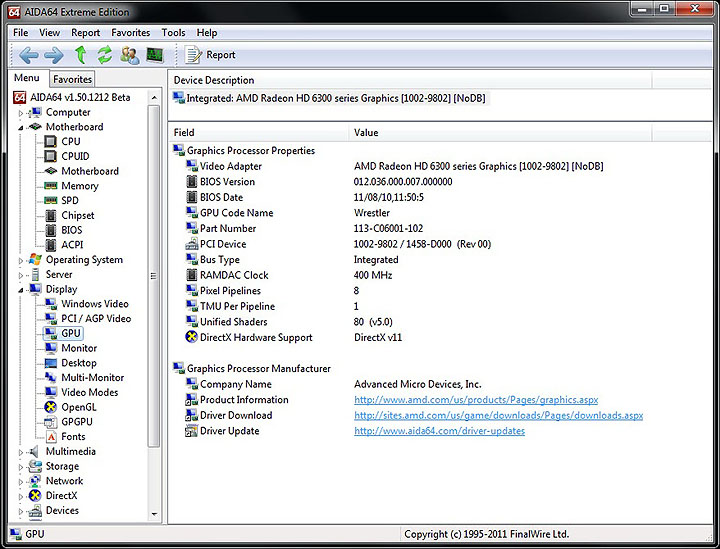
Task: Expand the Multimedia tree node
Action: (x=20, y=452)
